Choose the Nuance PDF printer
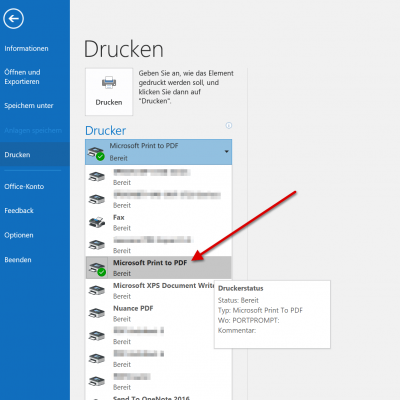 159,313
